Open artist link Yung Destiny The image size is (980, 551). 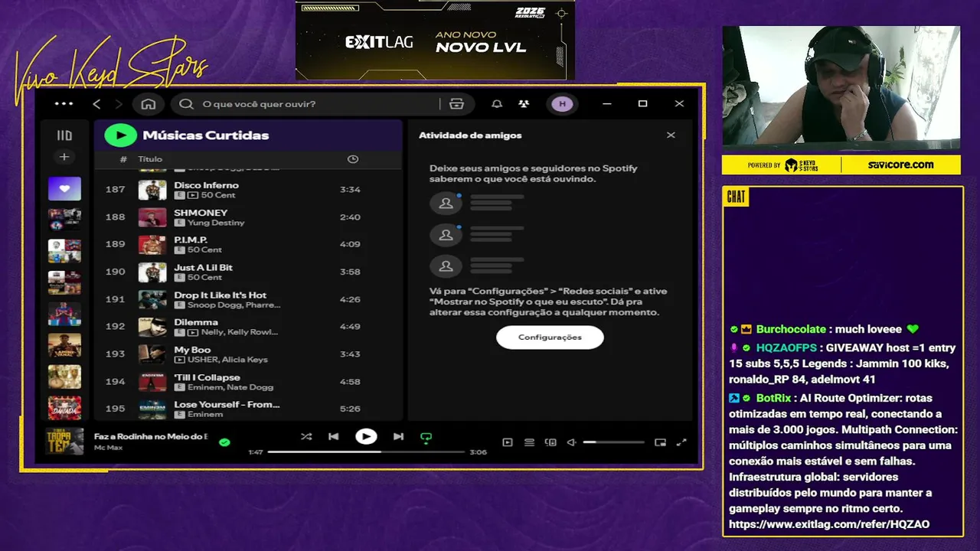216,223
